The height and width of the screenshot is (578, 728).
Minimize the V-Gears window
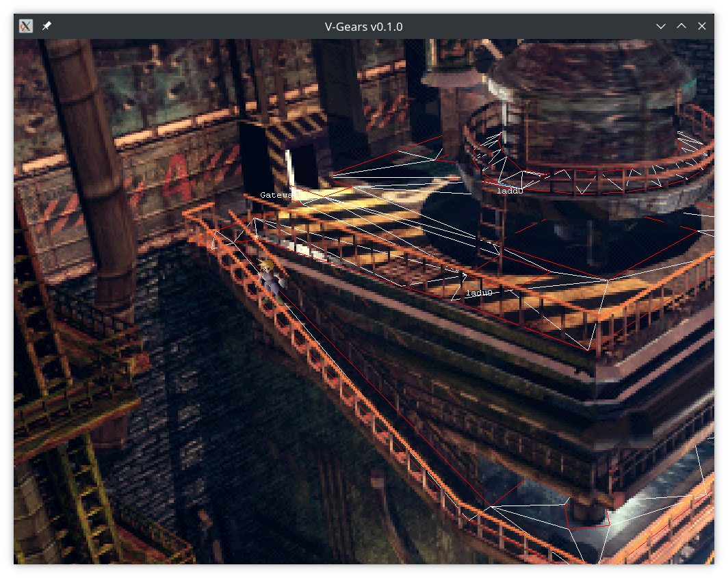(661, 27)
